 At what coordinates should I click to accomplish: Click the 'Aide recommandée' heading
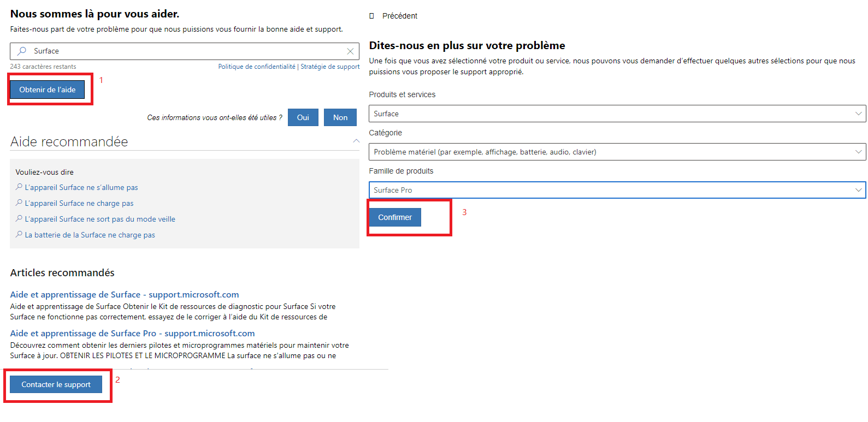click(x=69, y=141)
